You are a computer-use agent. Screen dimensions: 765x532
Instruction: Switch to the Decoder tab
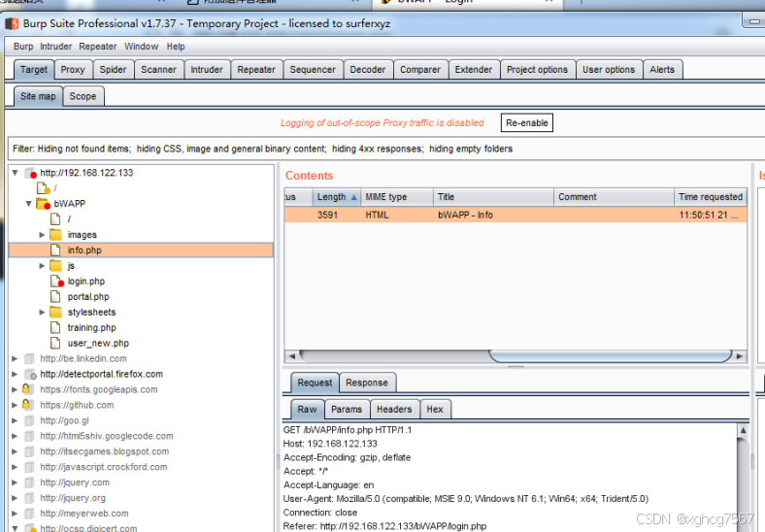[367, 70]
